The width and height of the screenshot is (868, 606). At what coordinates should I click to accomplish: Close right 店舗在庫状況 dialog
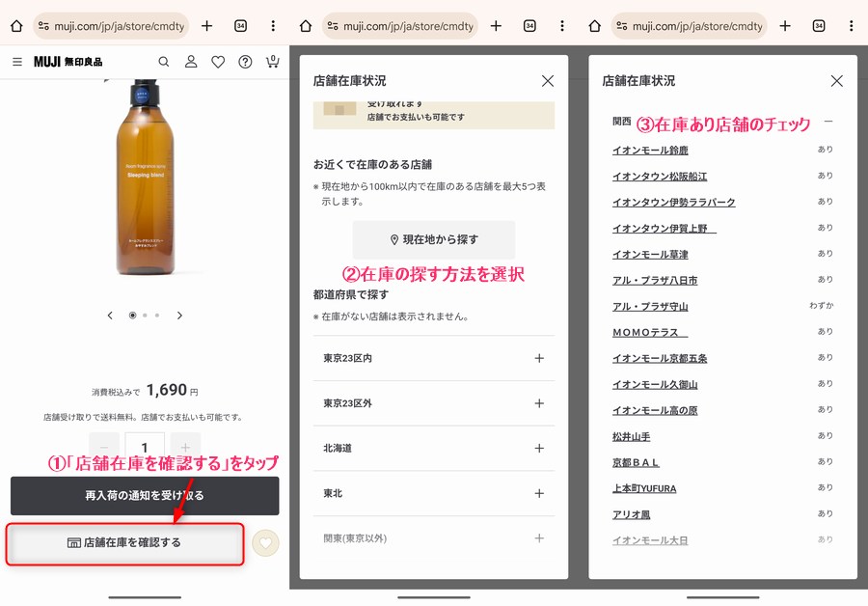point(837,81)
